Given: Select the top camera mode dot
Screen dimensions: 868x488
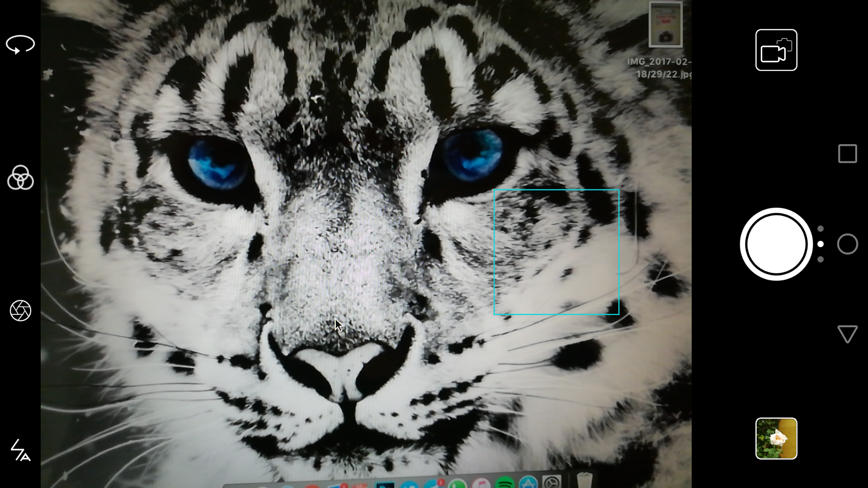Looking at the screenshot, I should [821, 229].
